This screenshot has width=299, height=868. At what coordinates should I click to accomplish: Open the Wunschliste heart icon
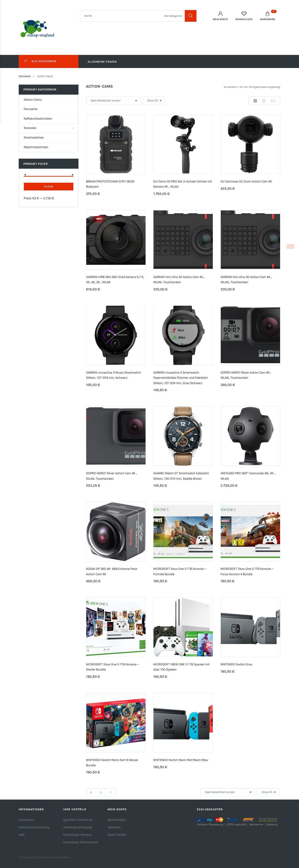(x=244, y=14)
